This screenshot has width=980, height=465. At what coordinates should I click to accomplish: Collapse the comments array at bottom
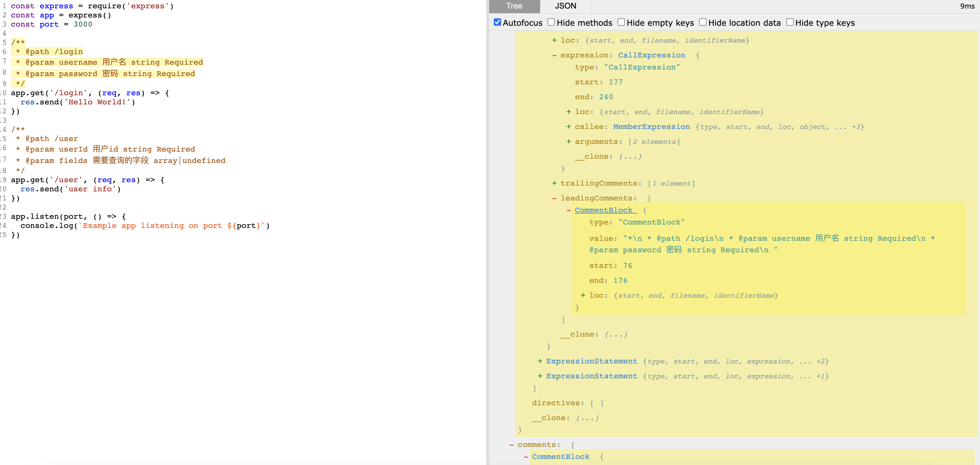click(x=511, y=445)
